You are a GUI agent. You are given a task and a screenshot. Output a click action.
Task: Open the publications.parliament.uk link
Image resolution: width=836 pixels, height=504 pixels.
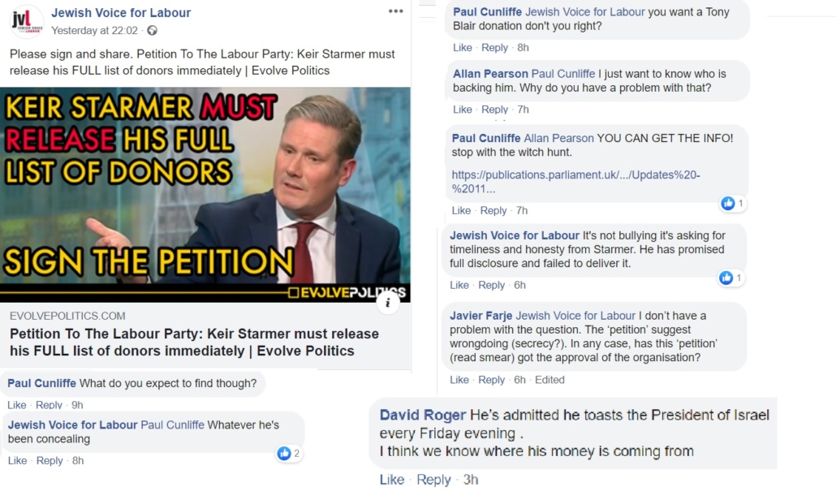[x=575, y=182]
